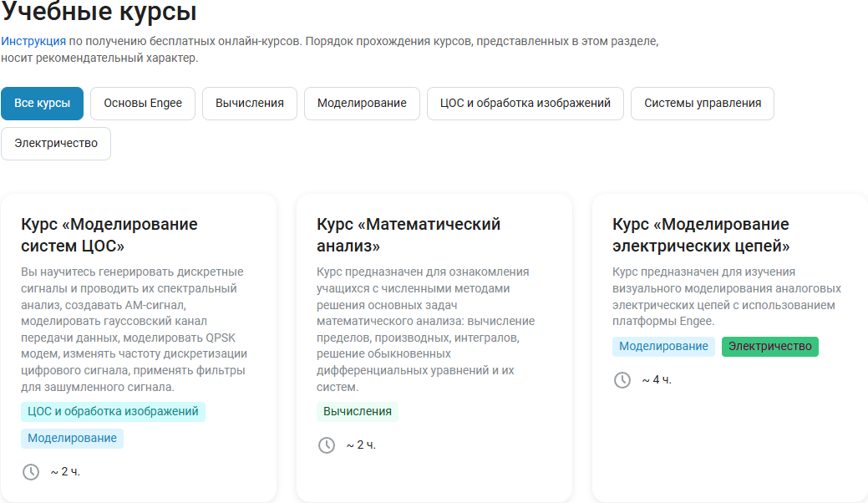Select the «Моделирование» tag on the circuits card
Viewport: 868px width, 503px height.
click(663, 346)
